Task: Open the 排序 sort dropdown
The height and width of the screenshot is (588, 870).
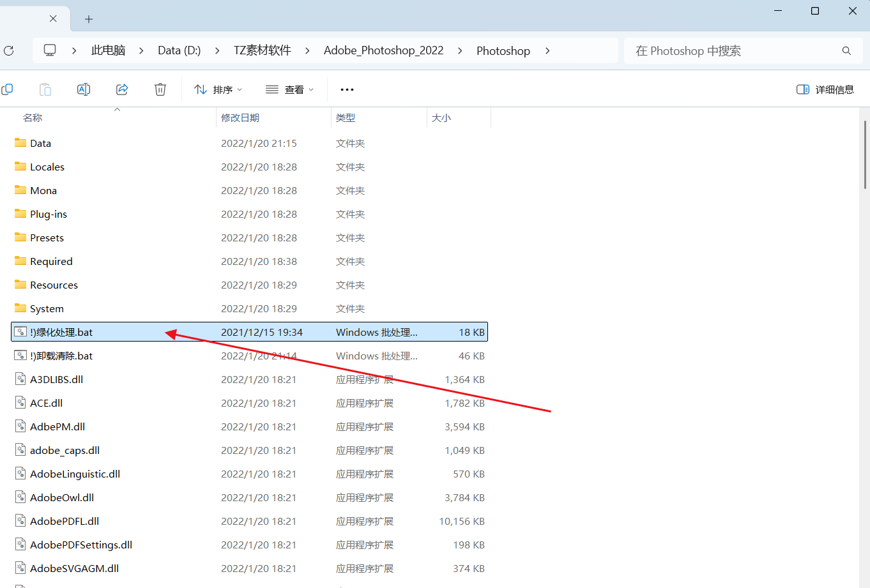Action: click(x=218, y=89)
